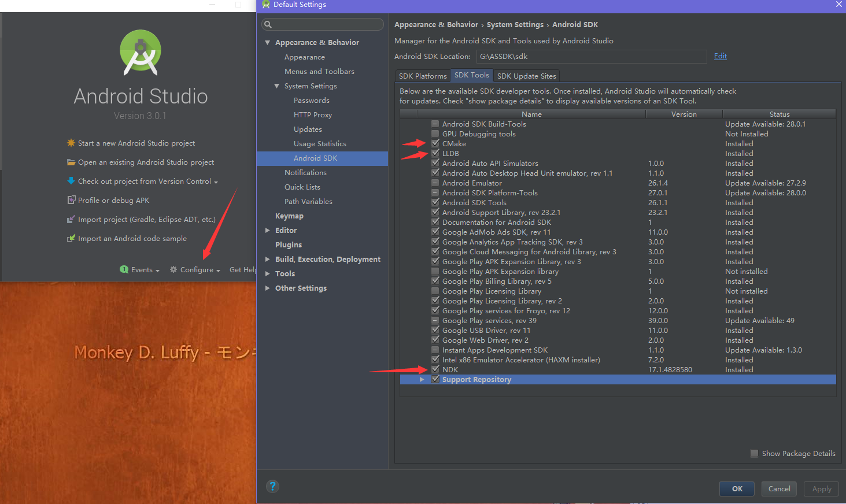The image size is (846, 504).
Task: Toggle the Support Repository checkbox
Action: tap(435, 379)
